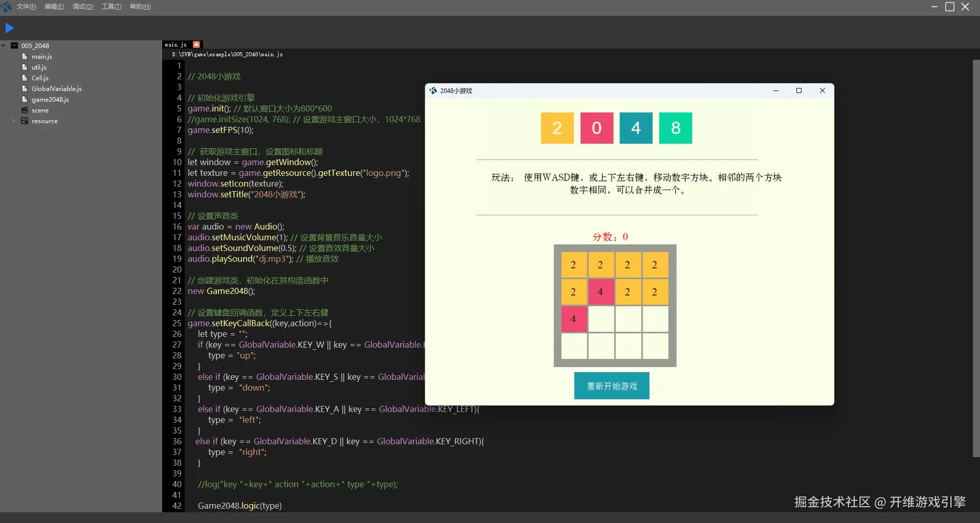Click the line 'window.setIcon(texture);'

(235, 184)
